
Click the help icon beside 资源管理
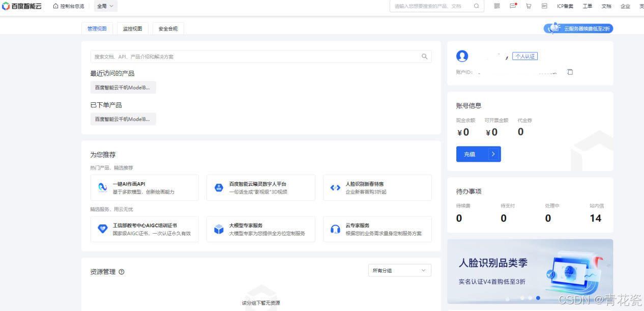[122, 272]
